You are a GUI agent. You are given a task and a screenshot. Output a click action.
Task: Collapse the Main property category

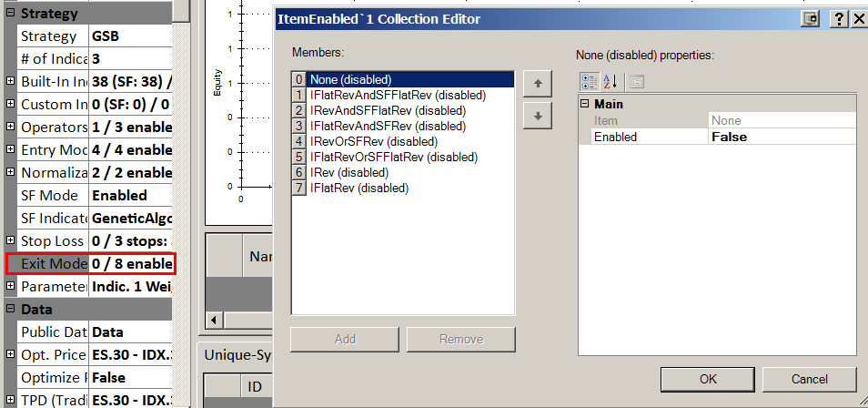[585, 105]
